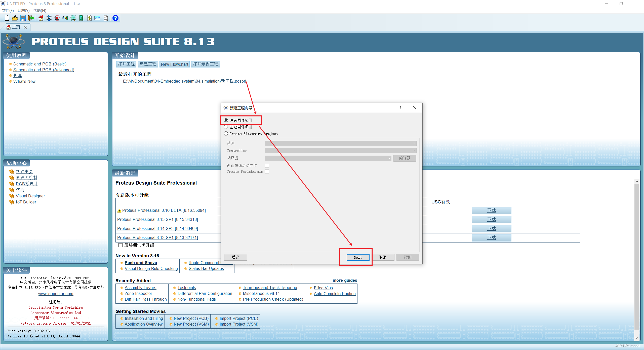Viewport: 644px width, 350px height.
Task: Click the news panel scroll-down arrow
Action: (x=637, y=338)
